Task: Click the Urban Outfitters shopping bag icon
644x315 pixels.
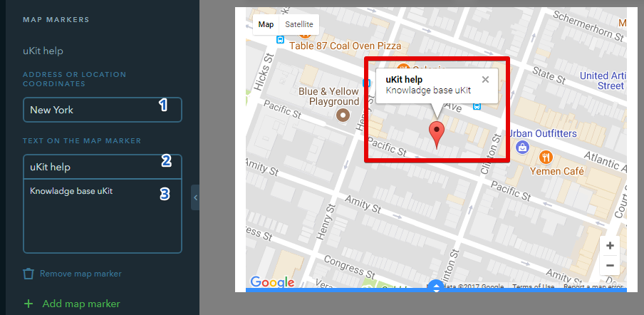Action: pos(522,147)
